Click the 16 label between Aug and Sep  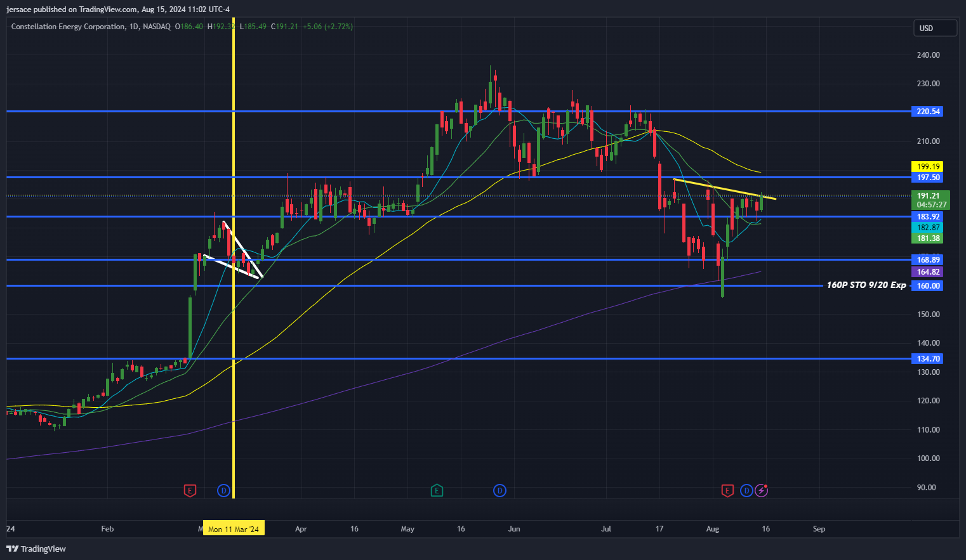tap(766, 529)
